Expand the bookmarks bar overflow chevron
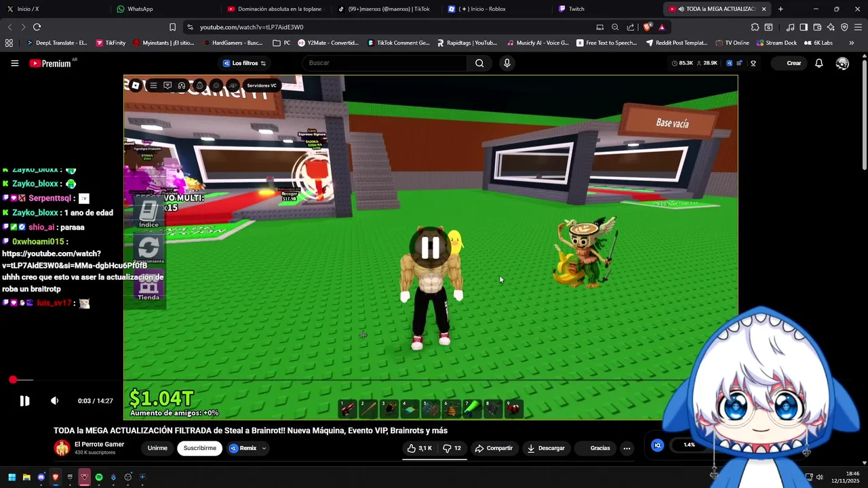868x488 pixels. (852, 43)
